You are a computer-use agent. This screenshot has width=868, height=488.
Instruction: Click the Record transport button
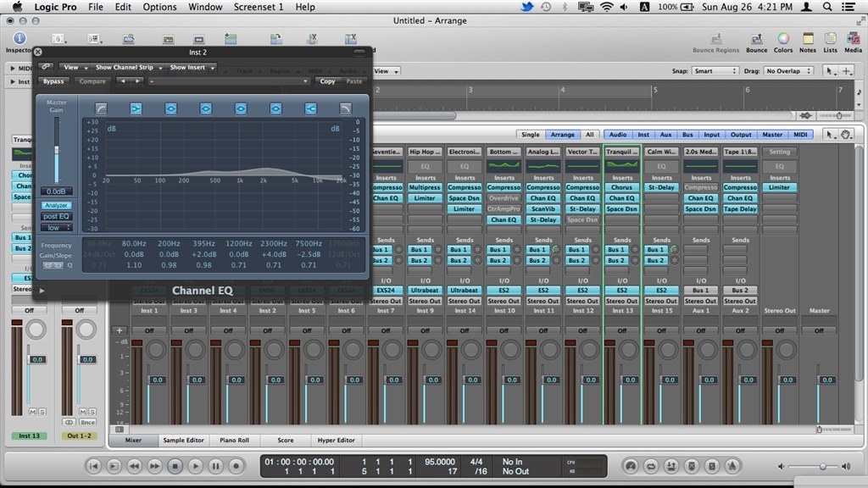pos(236,466)
